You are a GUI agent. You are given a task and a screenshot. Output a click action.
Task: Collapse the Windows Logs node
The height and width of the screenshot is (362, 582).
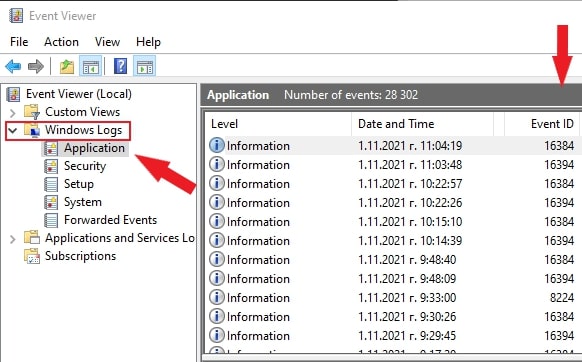coord(13,130)
